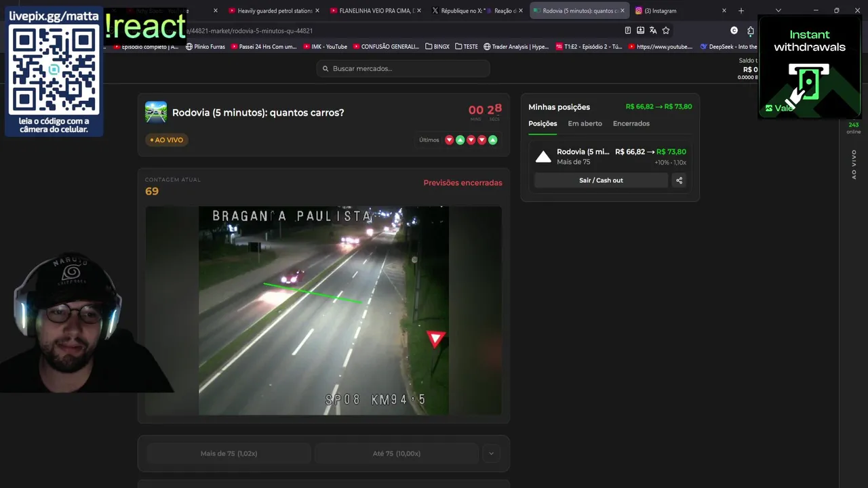The width and height of the screenshot is (868, 488).
Task: Click the Buscar mercados search field
Action: click(x=403, y=68)
